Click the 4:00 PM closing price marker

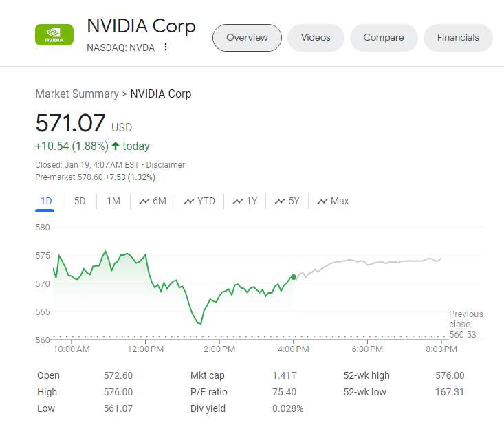pos(294,277)
